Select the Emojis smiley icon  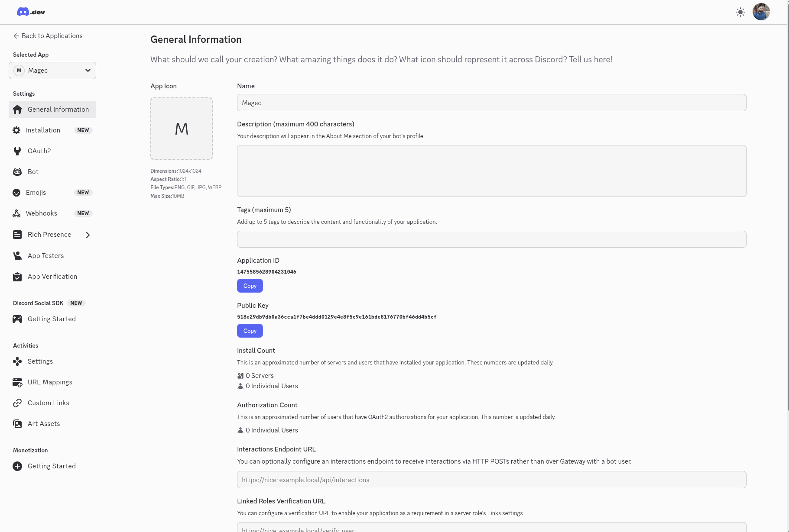point(17,192)
